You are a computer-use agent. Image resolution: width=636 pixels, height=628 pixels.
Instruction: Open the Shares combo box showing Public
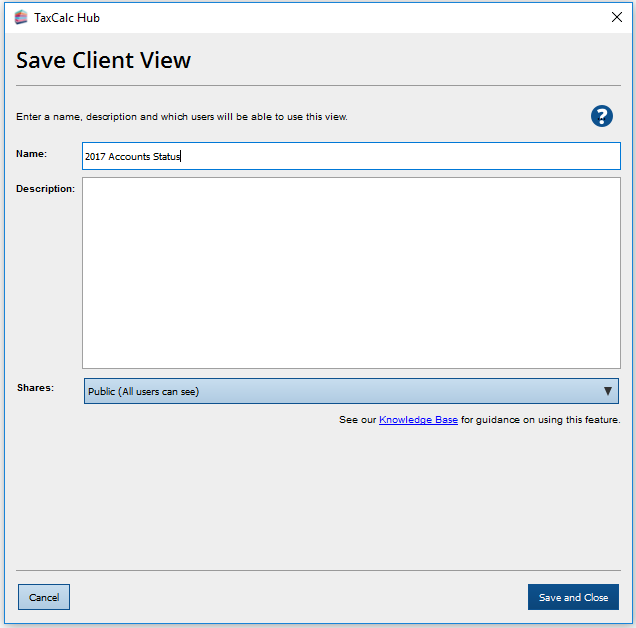point(340,391)
